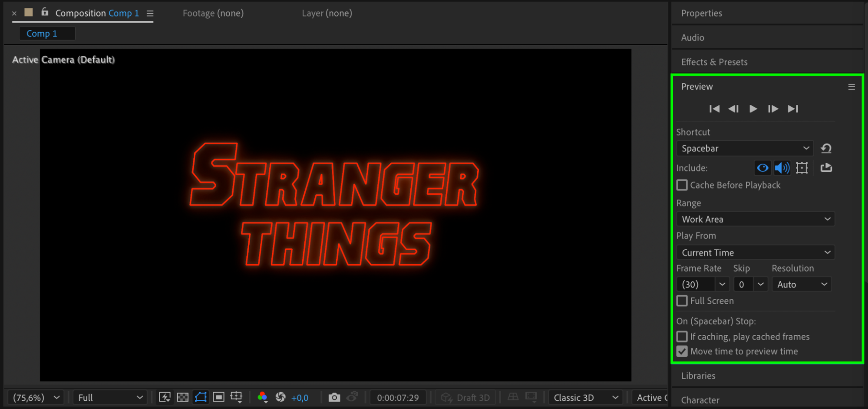868x409 pixels.
Task: Jump to the first frame
Action: point(714,109)
